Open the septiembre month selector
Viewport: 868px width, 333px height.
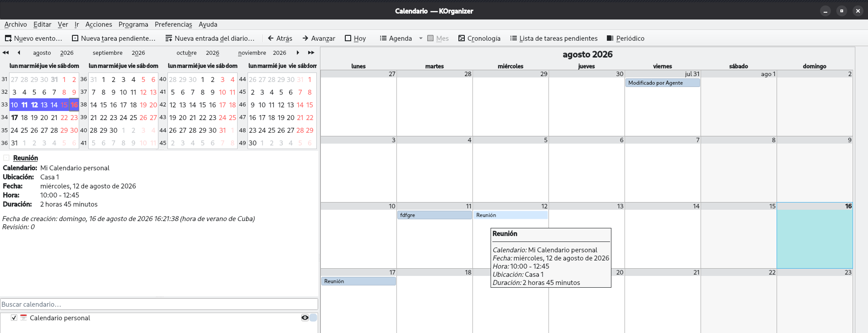(x=108, y=53)
